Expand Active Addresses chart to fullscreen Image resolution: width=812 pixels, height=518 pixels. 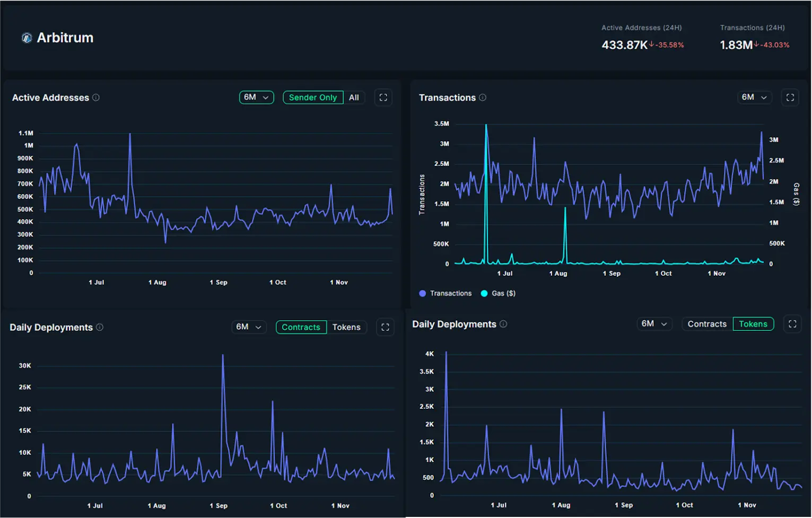(383, 98)
